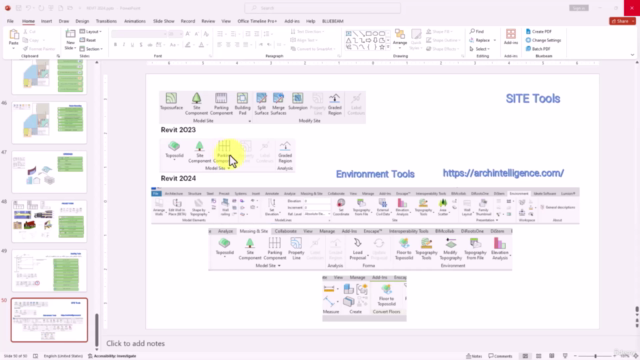Screen dimensions: 640x360
Task: Click the title bar Search box
Action: coord(322,8)
